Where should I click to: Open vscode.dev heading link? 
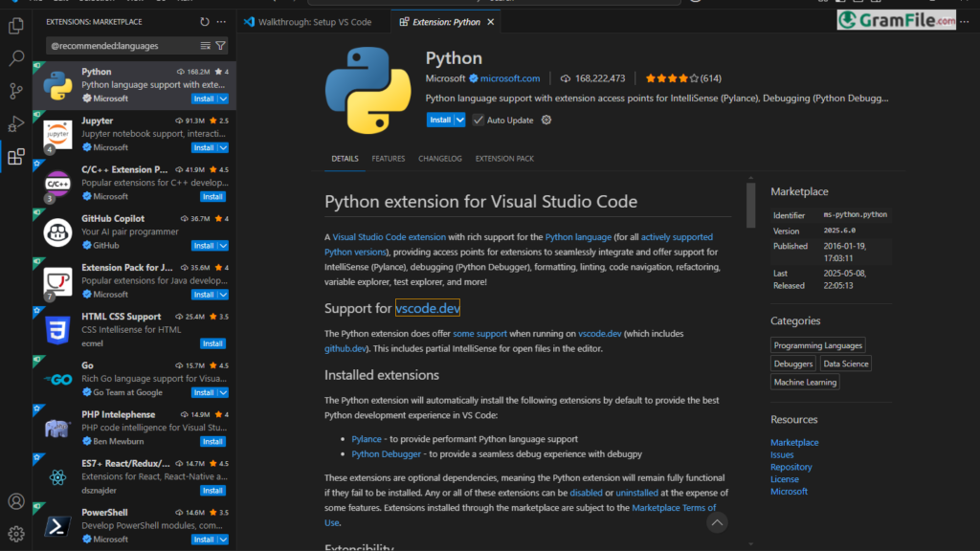click(428, 308)
